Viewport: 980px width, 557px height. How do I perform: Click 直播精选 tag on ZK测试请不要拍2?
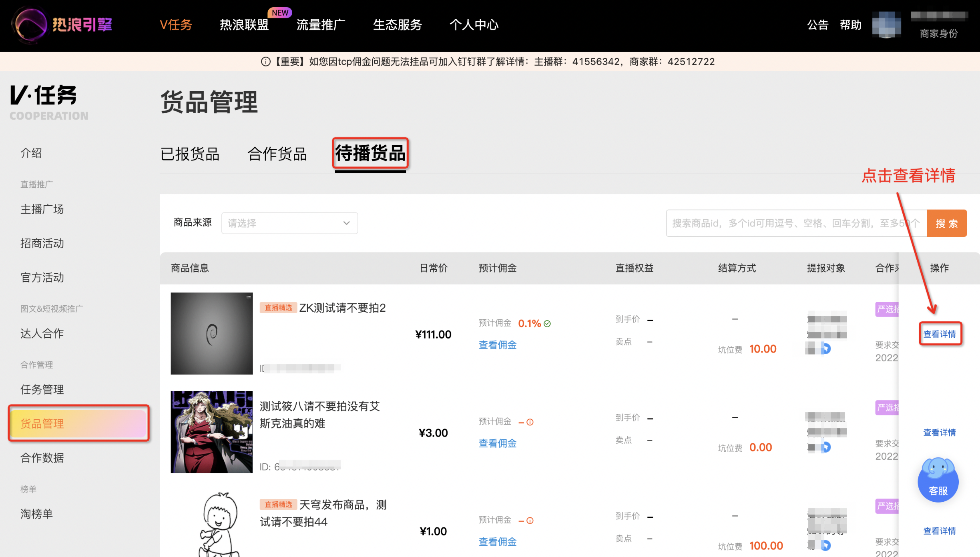tap(278, 308)
